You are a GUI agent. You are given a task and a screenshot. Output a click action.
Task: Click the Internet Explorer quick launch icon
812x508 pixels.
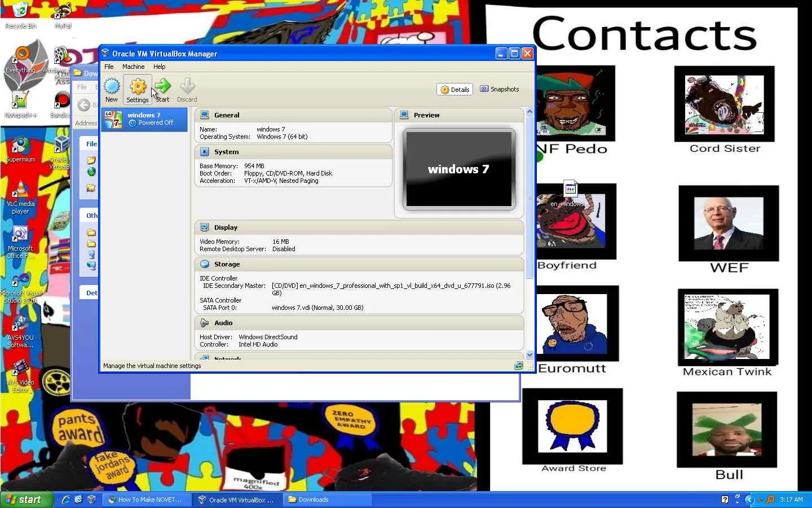pyautogui.click(x=66, y=500)
